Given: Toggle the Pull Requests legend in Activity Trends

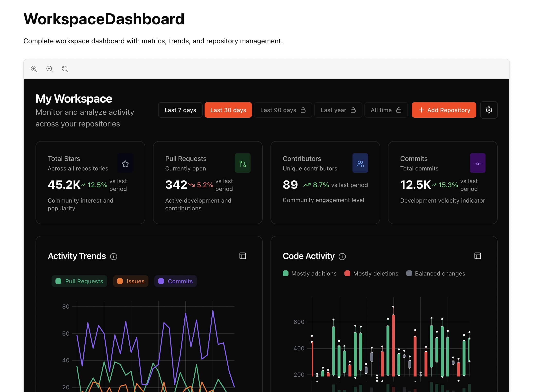Looking at the screenshot, I should 79,281.
